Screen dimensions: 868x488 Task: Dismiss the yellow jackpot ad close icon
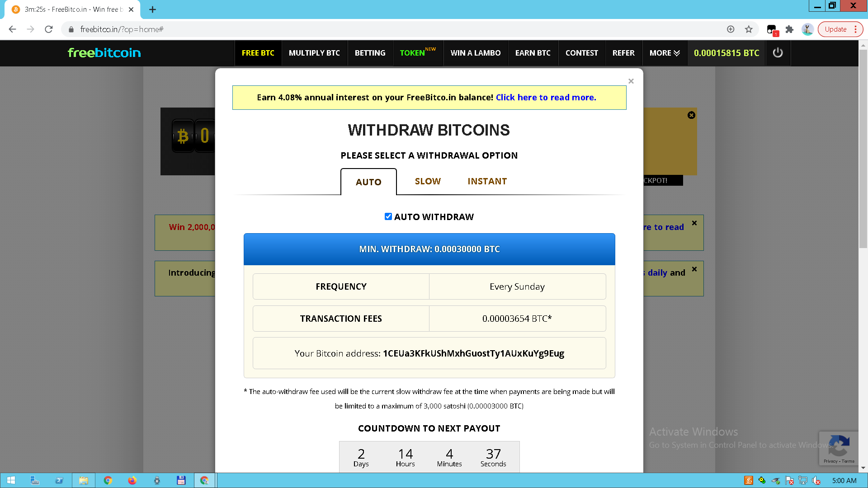(691, 115)
